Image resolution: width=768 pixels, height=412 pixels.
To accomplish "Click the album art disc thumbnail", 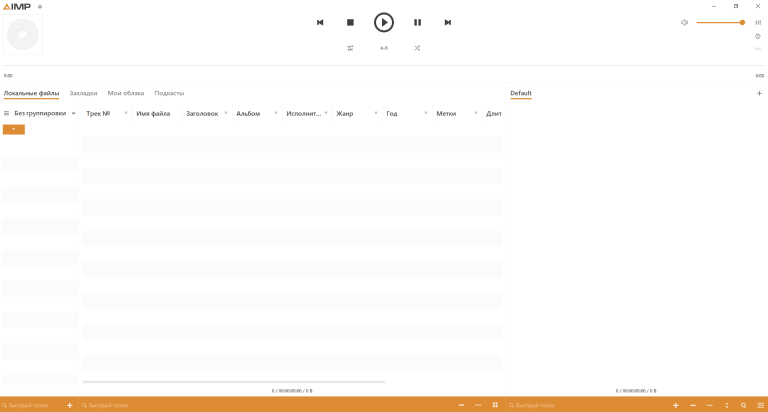I will pyautogui.click(x=23, y=34).
